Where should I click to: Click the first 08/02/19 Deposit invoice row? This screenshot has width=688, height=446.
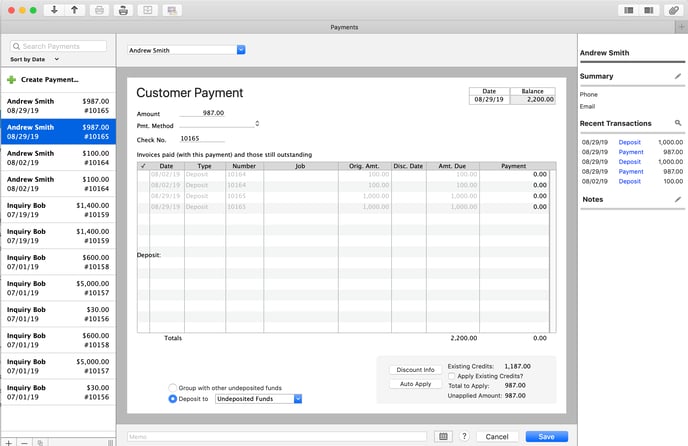point(343,174)
